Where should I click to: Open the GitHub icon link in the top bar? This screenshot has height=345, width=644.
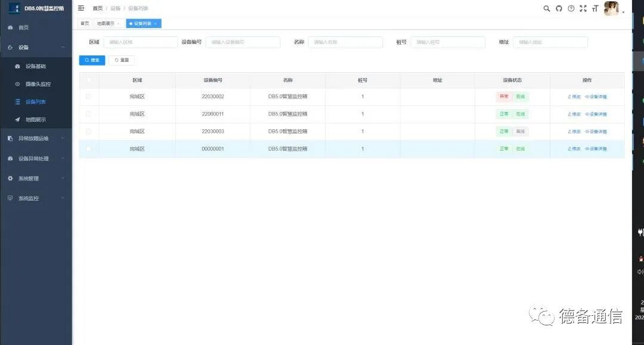tap(559, 8)
